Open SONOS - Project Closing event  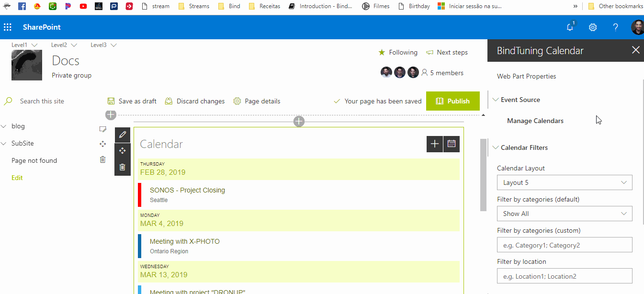[187, 190]
